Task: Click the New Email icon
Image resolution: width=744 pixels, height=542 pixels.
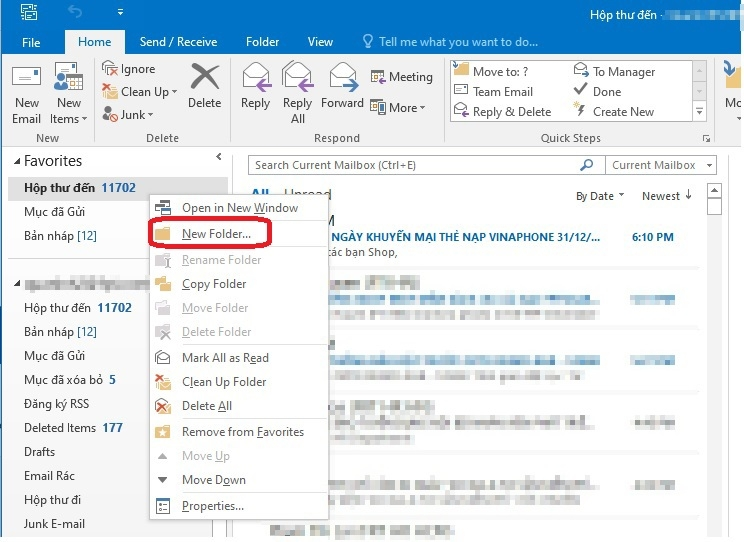Action: pyautogui.click(x=26, y=79)
